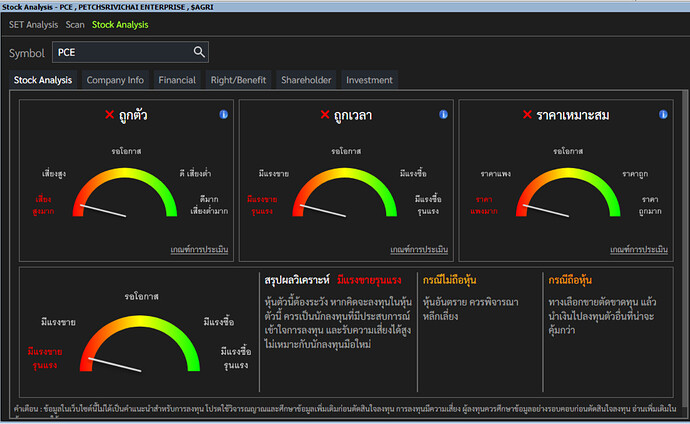The image size is (690, 424).
Task: Go to the Investment tab
Action: pyautogui.click(x=369, y=80)
